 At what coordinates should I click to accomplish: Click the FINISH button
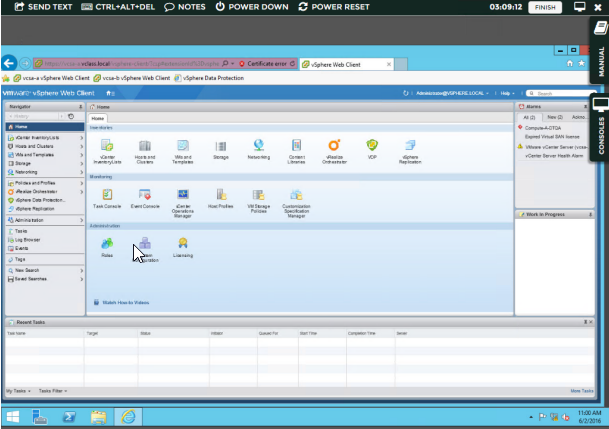(x=545, y=7)
